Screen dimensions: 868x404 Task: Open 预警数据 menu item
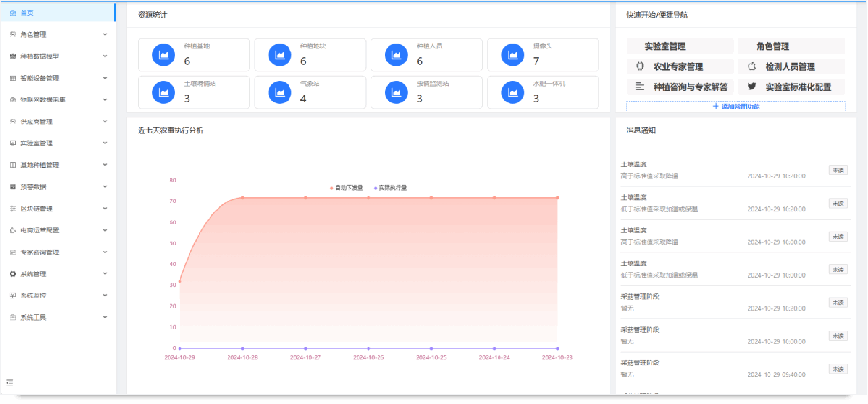click(33, 187)
